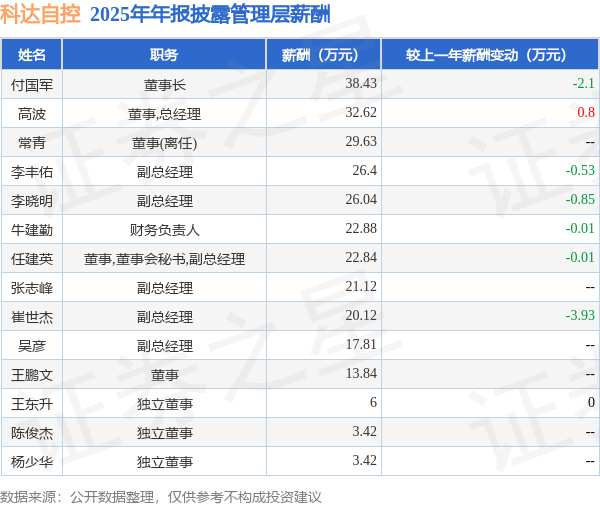Click the salary value 20.12
The width and height of the screenshot is (600, 506).
click(x=361, y=316)
